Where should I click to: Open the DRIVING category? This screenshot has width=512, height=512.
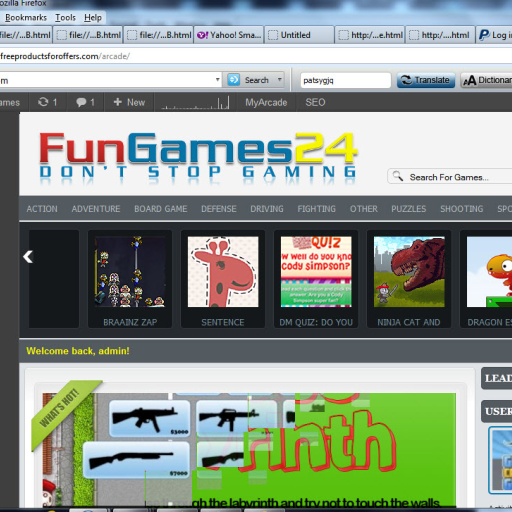pos(267,209)
